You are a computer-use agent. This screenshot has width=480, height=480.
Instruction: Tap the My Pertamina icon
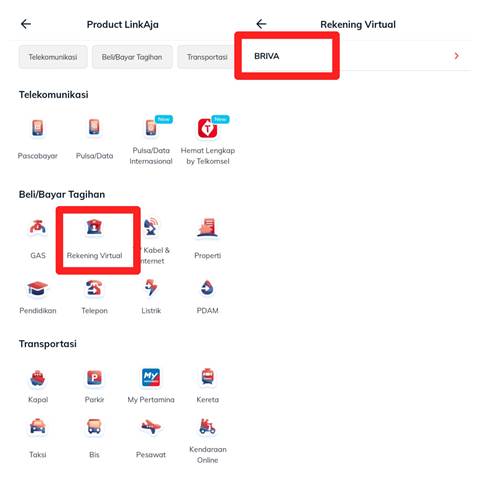point(151,377)
